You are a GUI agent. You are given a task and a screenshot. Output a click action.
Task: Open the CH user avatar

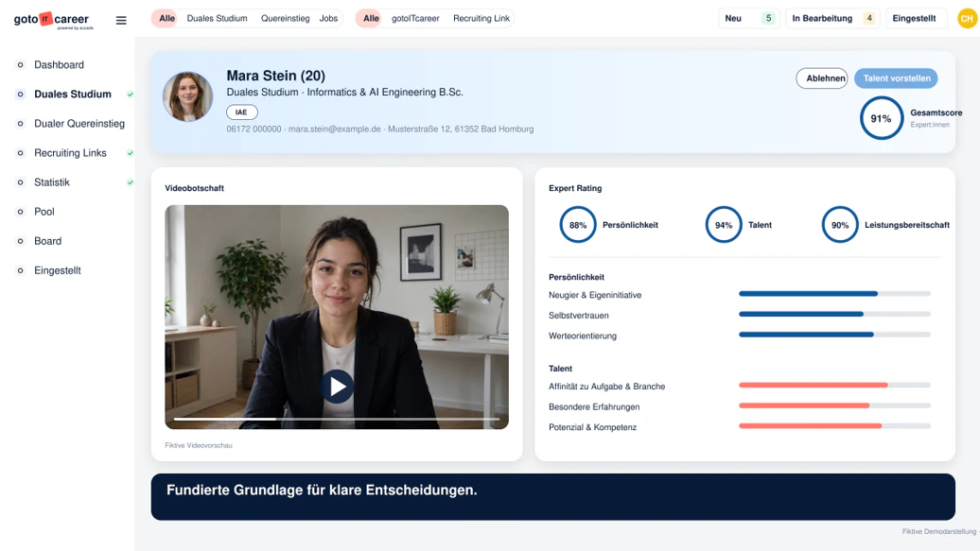pos(967,18)
